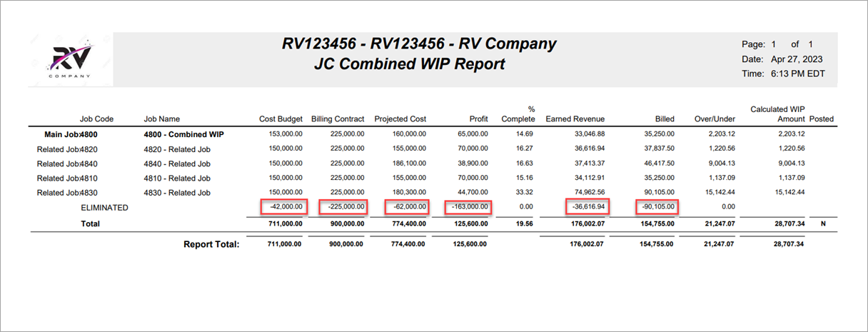Click the '% Complete' column header

(x=518, y=114)
